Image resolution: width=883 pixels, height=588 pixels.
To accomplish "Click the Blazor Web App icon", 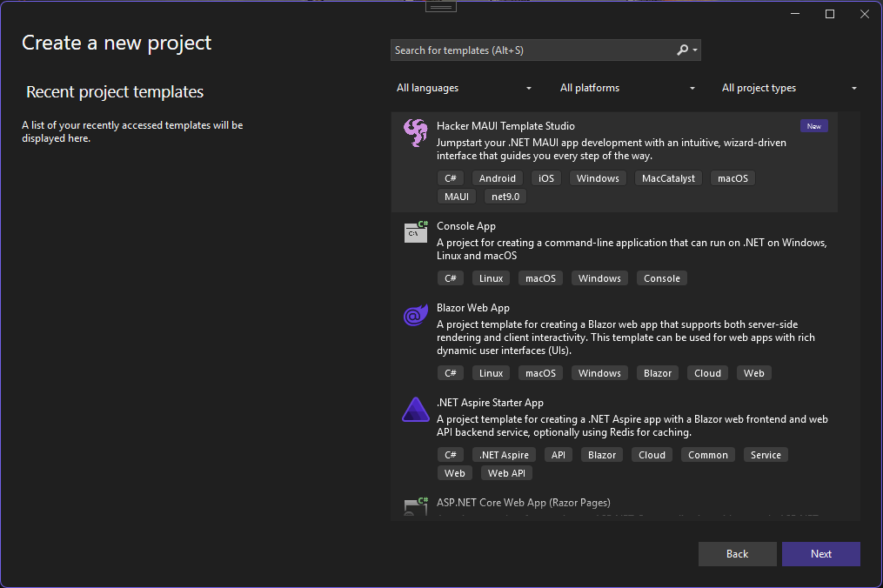I will [x=415, y=316].
